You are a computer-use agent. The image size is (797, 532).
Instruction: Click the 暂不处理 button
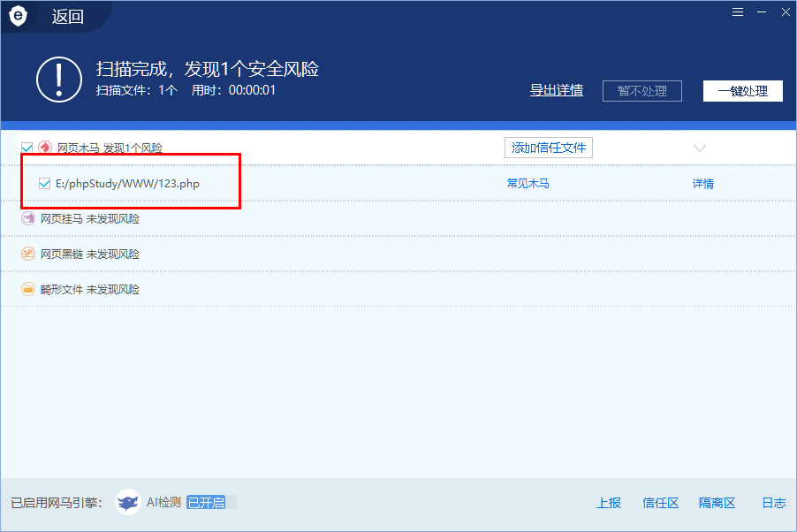click(x=642, y=91)
